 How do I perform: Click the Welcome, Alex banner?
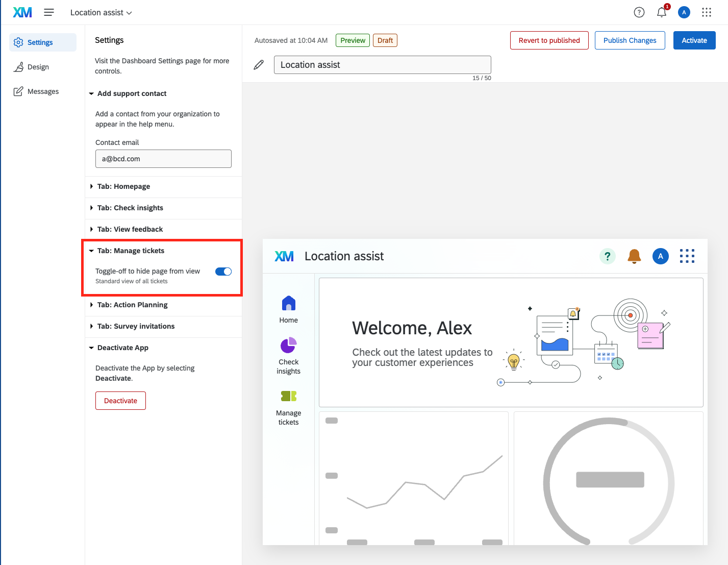click(x=511, y=342)
